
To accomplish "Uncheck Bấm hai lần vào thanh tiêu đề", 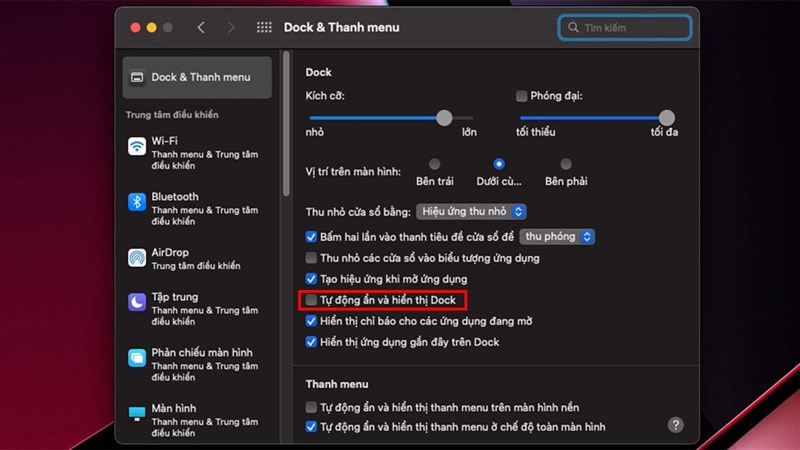I will 311,237.
